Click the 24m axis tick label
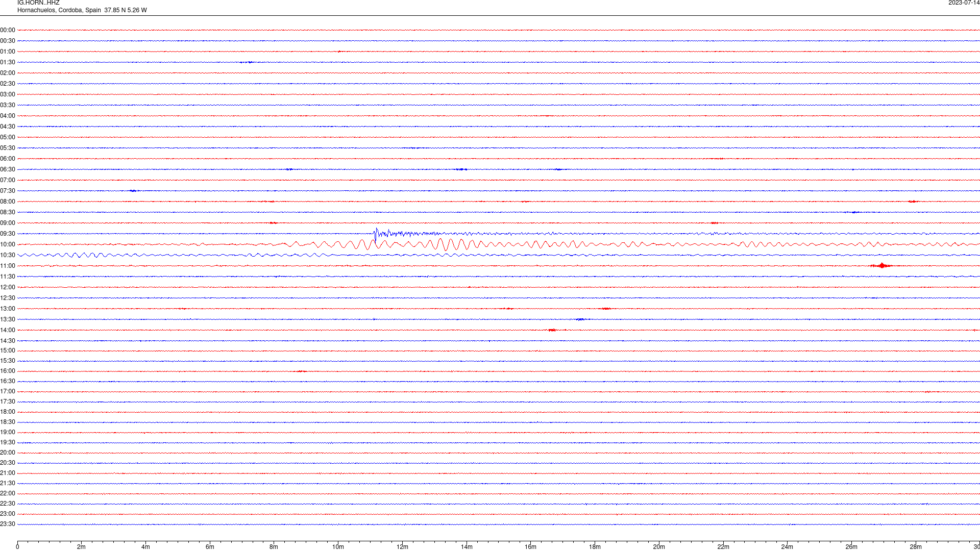This screenshot has width=980, height=551. pyautogui.click(x=787, y=547)
